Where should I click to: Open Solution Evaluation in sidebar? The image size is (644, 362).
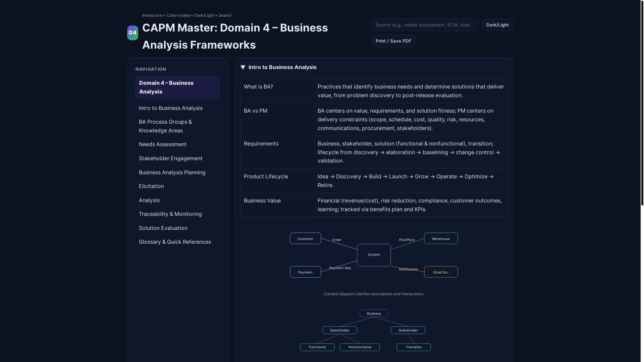coord(177,228)
